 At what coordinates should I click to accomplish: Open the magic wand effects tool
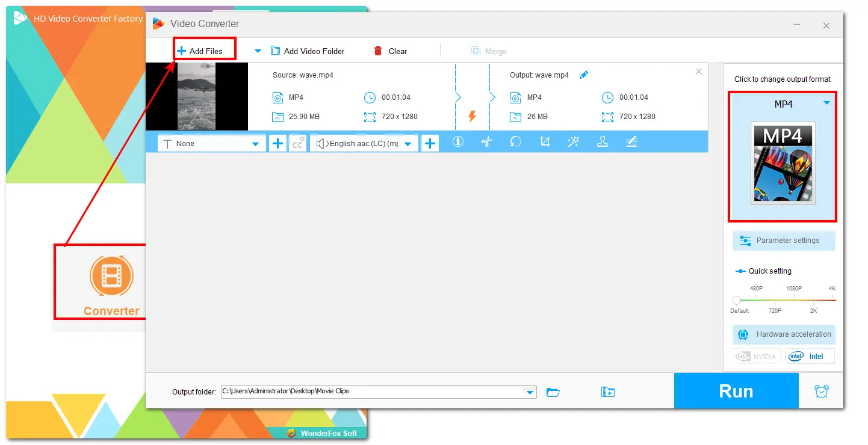coord(573,142)
